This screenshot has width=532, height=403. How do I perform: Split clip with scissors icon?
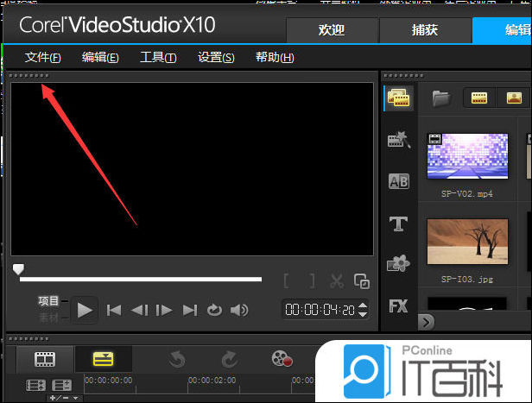[x=337, y=281]
